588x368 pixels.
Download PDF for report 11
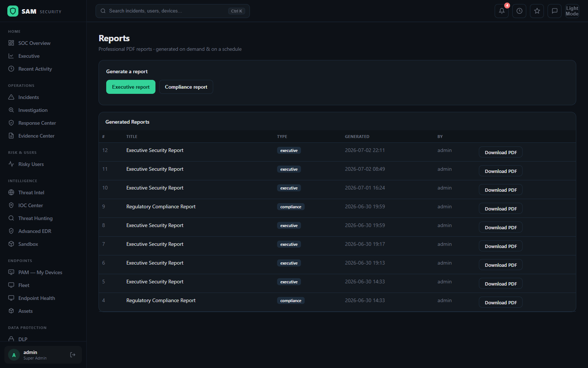click(x=501, y=171)
